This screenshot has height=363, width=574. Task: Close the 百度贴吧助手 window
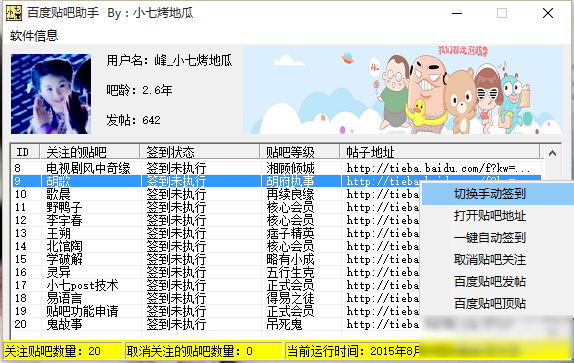tap(548, 13)
